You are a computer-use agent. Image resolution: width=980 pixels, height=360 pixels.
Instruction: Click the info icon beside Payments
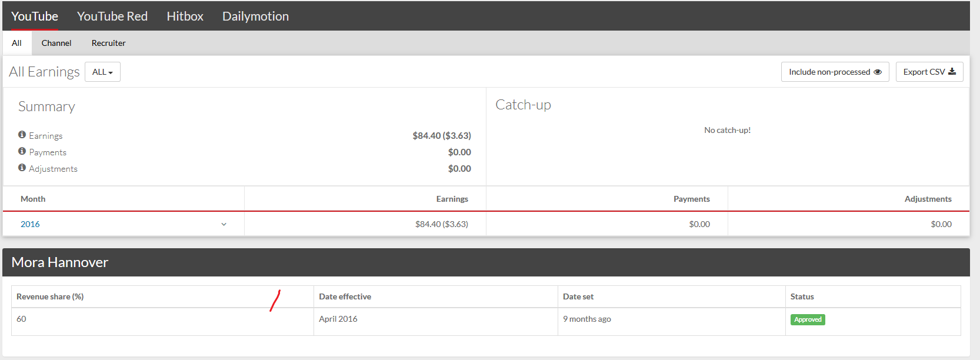tap(22, 151)
